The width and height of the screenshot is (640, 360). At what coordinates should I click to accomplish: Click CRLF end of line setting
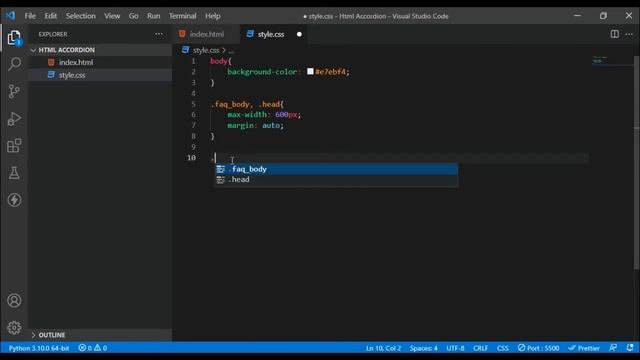tap(480, 348)
